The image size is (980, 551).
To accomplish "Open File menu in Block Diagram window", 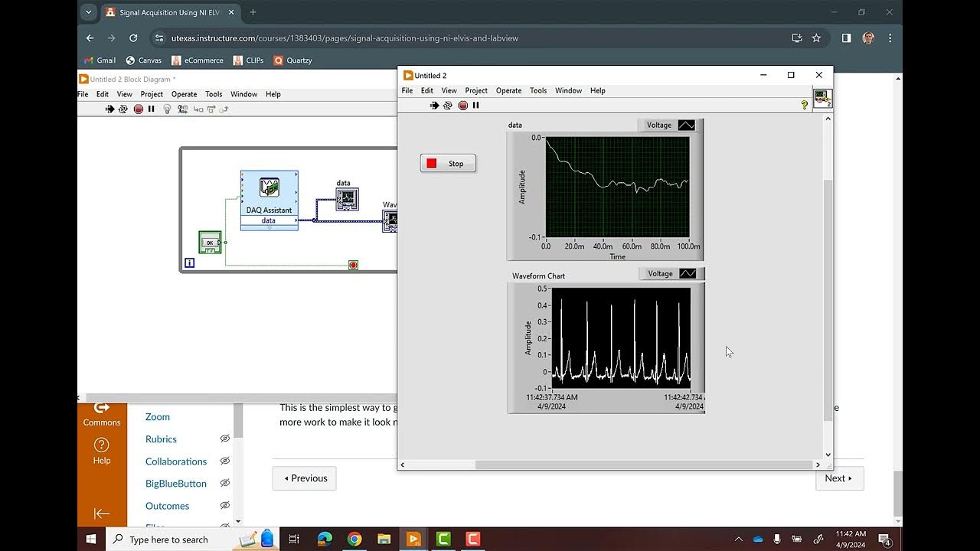I will [83, 94].
